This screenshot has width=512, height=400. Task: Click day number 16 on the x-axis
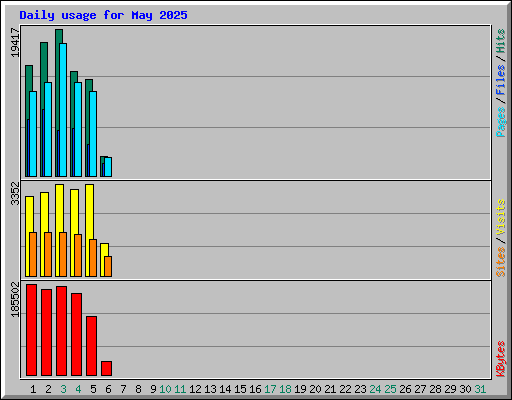pos(255,389)
